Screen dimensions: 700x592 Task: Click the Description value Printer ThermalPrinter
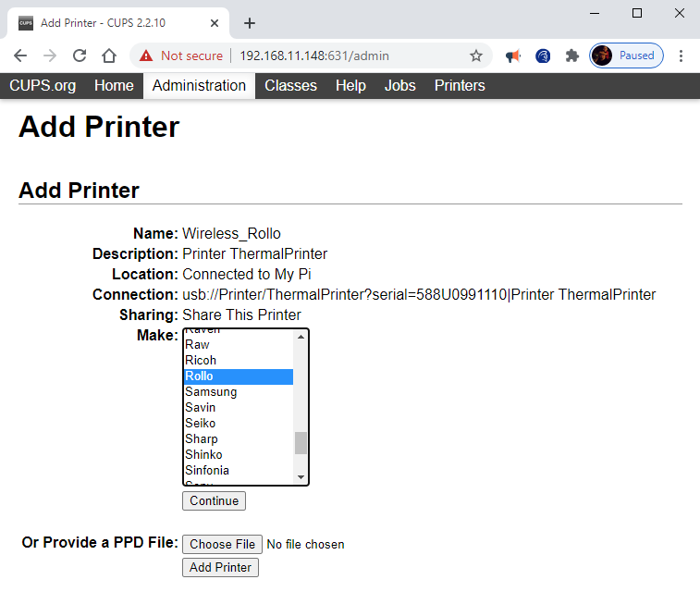point(255,254)
